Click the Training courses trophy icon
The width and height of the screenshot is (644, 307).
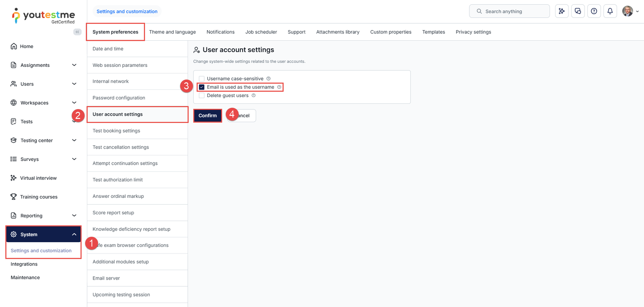click(x=14, y=197)
